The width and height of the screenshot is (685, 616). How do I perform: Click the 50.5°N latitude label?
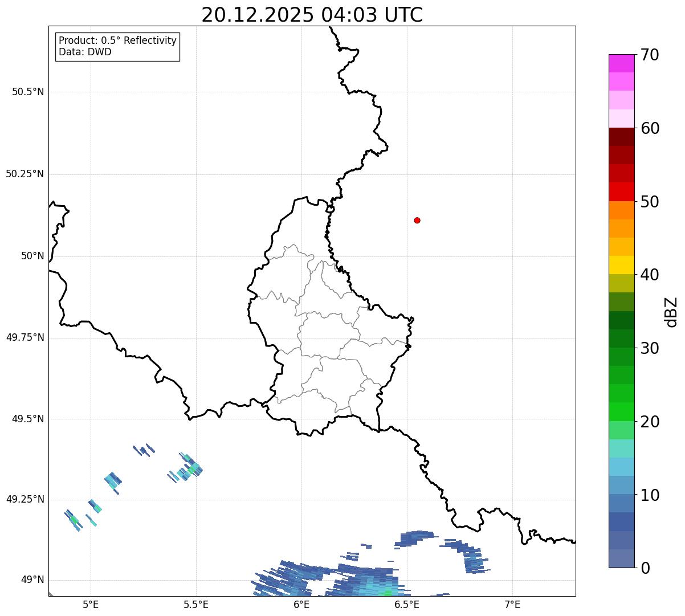28,92
